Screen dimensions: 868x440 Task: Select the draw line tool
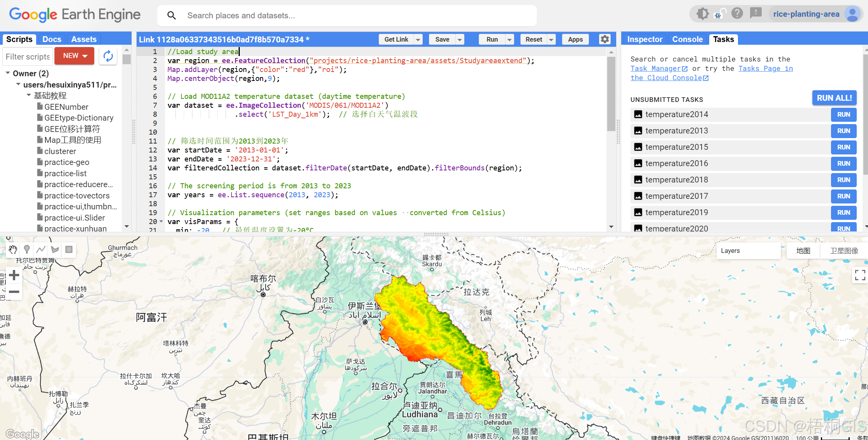pos(41,249)
